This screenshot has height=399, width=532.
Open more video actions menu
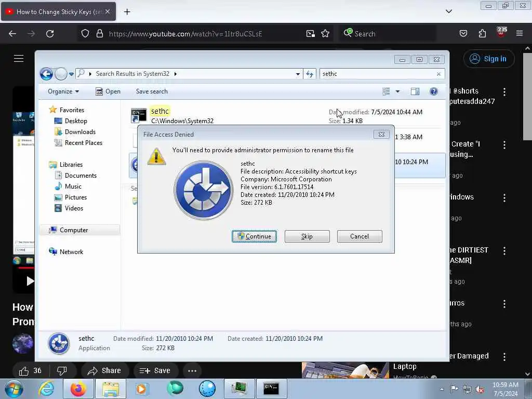tap(192, 370)
